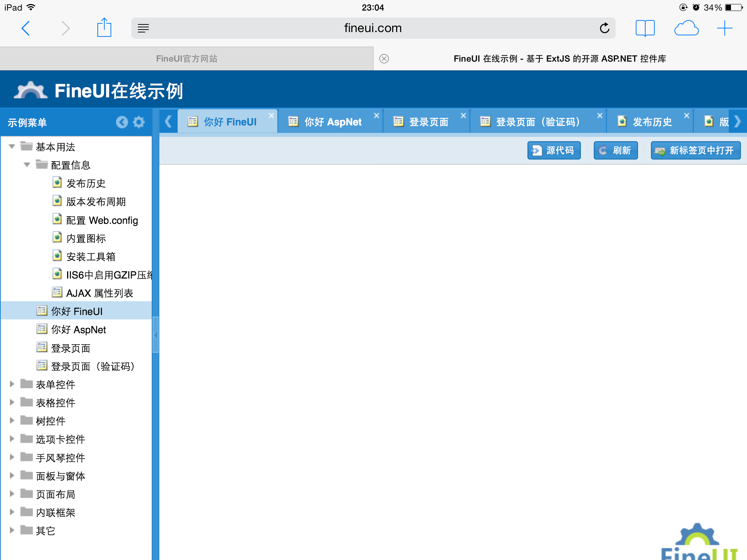Click FineUI gear logo in header

(x=31, y=90)
